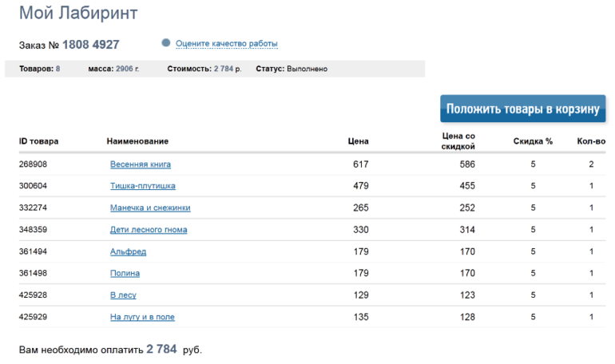Click the 'Кол-во' column header
Screen dimensions: 615x364
(x=590, y=141)
